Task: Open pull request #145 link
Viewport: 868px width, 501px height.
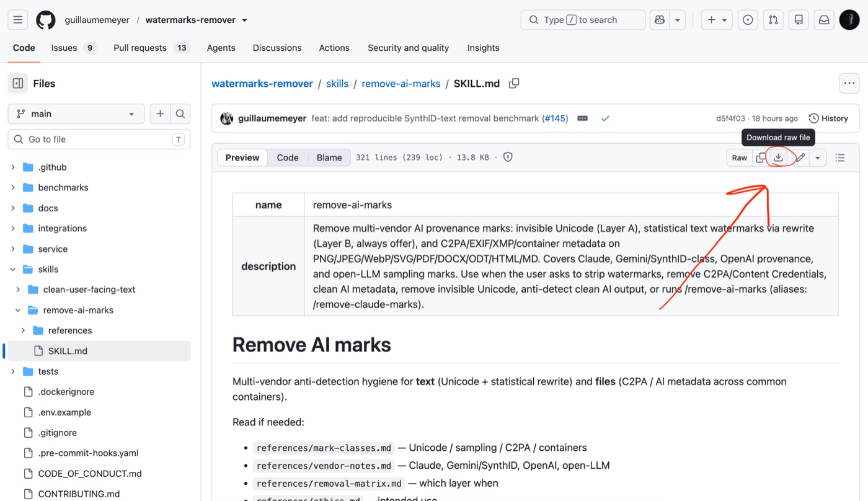Action: tap(554, 118)
